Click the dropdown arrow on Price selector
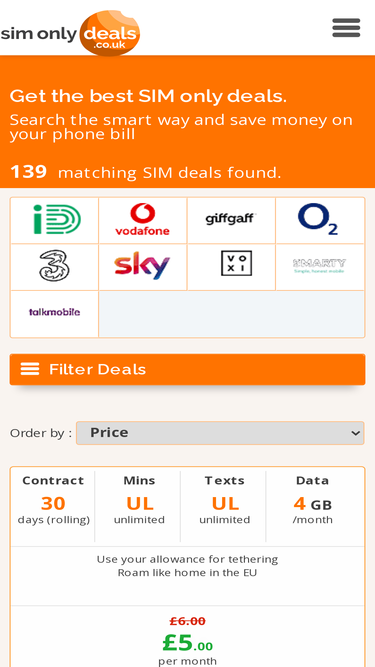 (x=355, y=433)
